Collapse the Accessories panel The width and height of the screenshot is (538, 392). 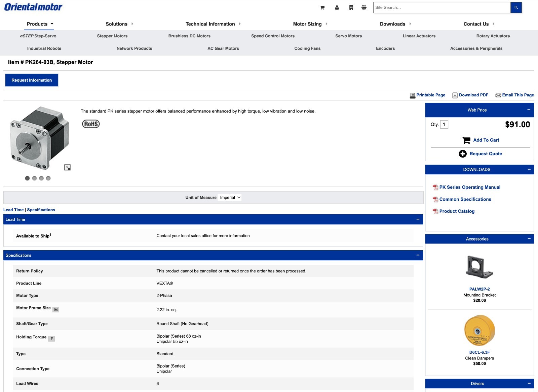click(x=529, y=239)
